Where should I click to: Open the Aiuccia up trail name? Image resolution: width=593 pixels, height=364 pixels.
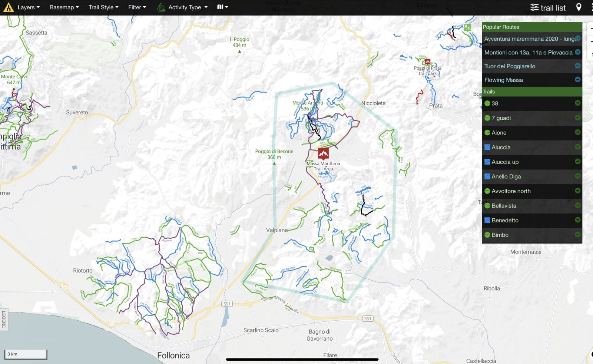505,162
